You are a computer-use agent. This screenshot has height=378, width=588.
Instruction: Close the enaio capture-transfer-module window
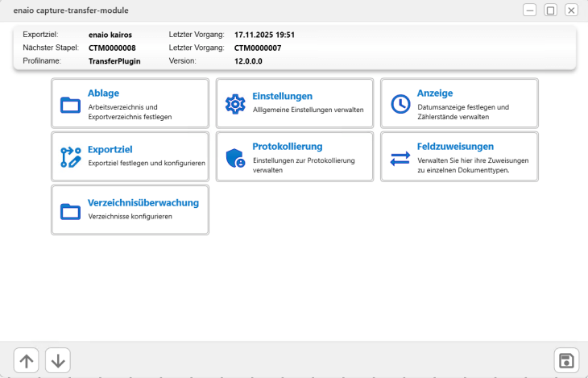[x=571, y=10]
